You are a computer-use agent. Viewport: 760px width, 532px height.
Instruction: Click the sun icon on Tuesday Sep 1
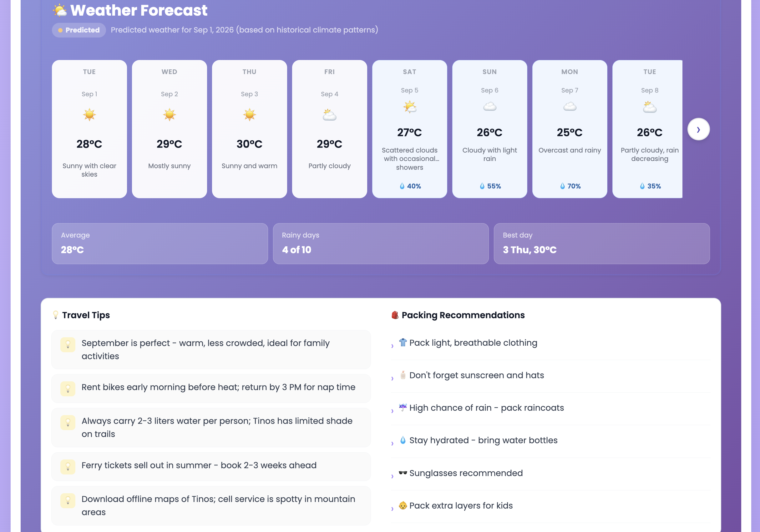coord(89,115)
